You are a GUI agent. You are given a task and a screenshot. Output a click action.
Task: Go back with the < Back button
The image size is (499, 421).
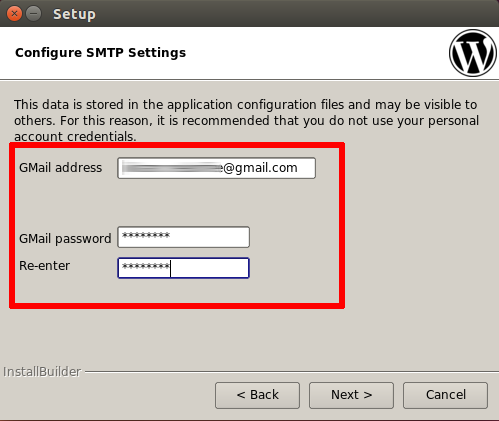(x=257, y=395)
